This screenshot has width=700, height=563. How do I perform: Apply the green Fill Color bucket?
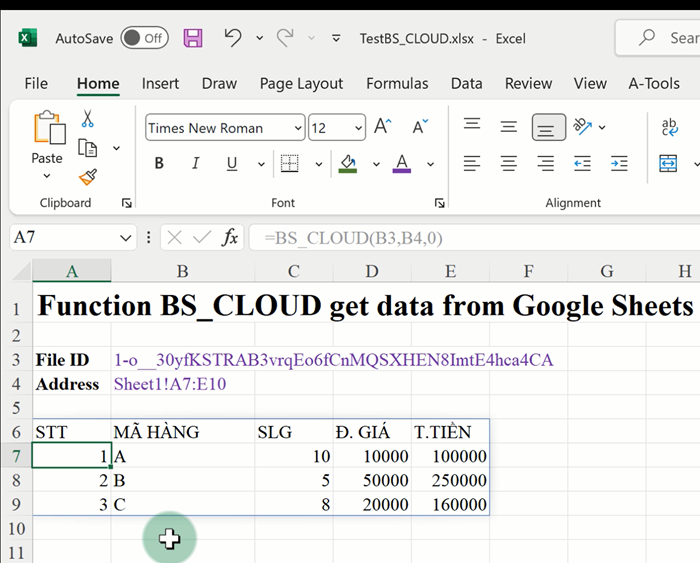pyautogui.click(x=348, y=163)
